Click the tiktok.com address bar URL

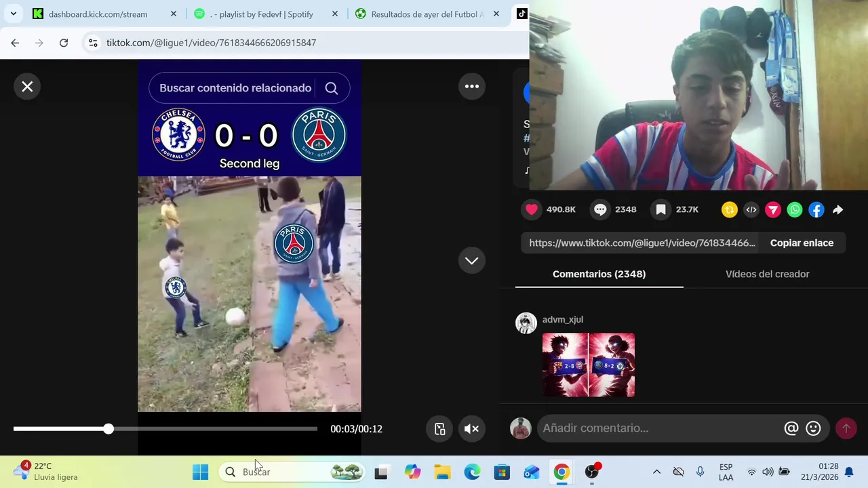click(x=211, y=43)
